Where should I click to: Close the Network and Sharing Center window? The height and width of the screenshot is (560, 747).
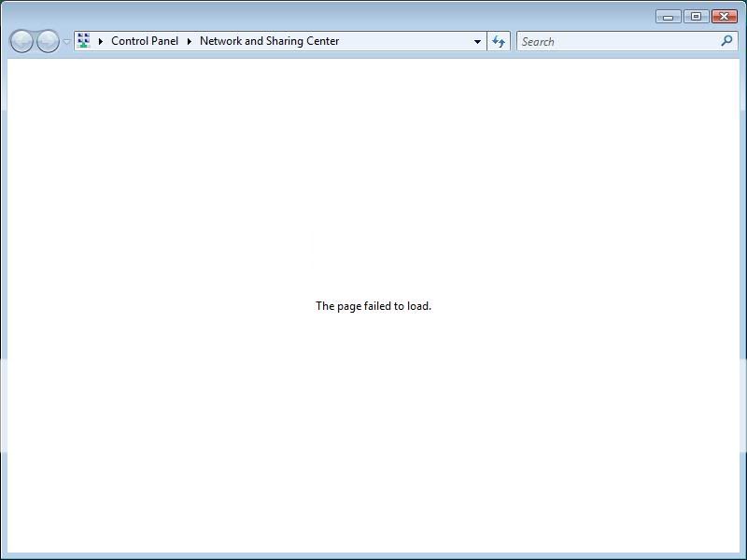pyautogui.click(x=724, y=17)
